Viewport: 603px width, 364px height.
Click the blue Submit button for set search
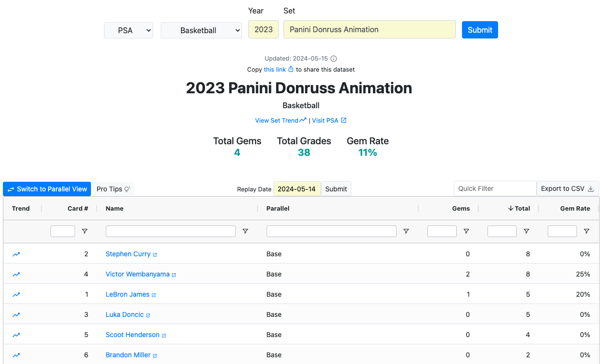pos(480,30)
